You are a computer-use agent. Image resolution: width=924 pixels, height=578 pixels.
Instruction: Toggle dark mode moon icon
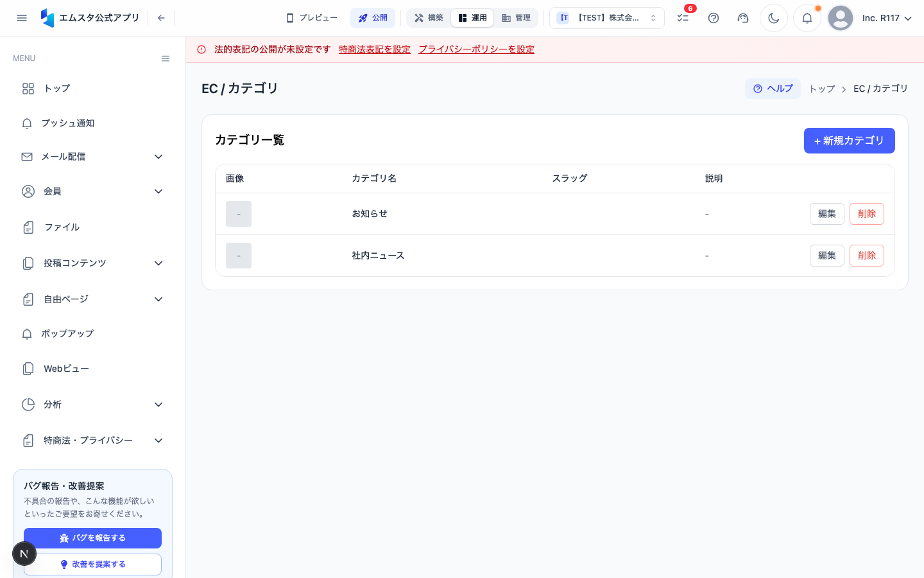pyautogui.click(x=774, y=18)
